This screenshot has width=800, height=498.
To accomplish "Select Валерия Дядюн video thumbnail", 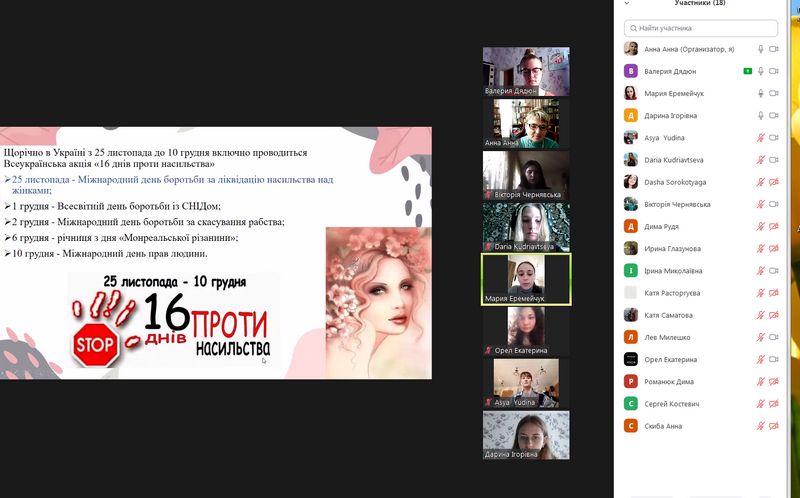I will point(526,71).
